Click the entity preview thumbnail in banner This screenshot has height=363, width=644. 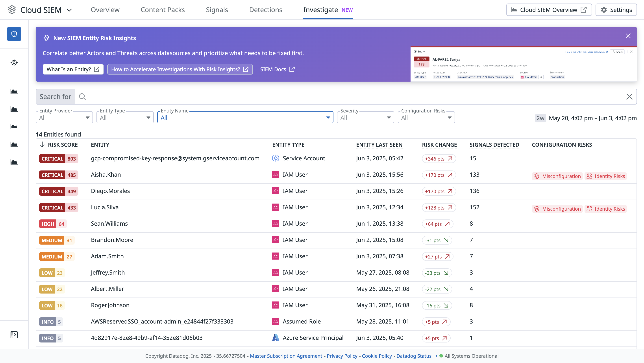click(524, 64)
